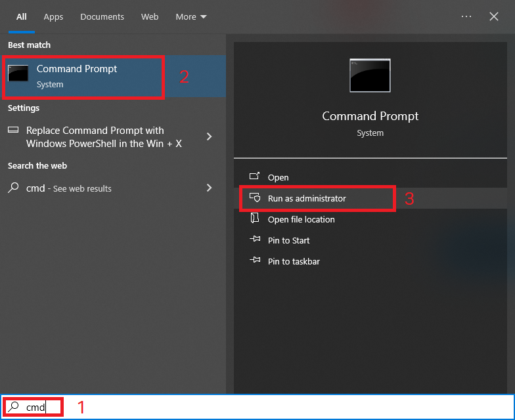Choose Pin to taskbar
The width and height of the screenshot is (515, 420).
tap(370, 261)
